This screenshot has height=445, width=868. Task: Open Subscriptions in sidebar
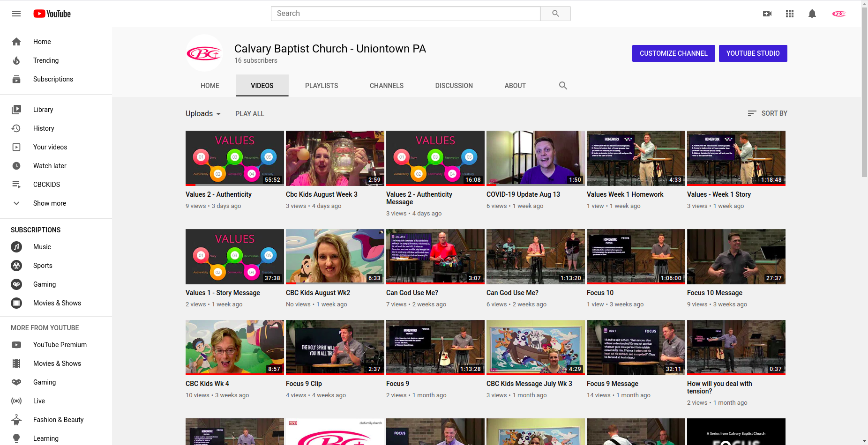[56, 79]
